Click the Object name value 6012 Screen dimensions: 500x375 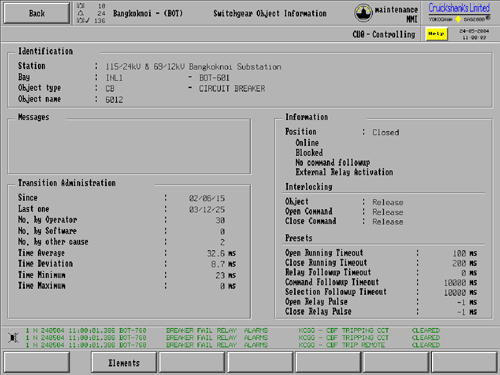tap(114, 100)
